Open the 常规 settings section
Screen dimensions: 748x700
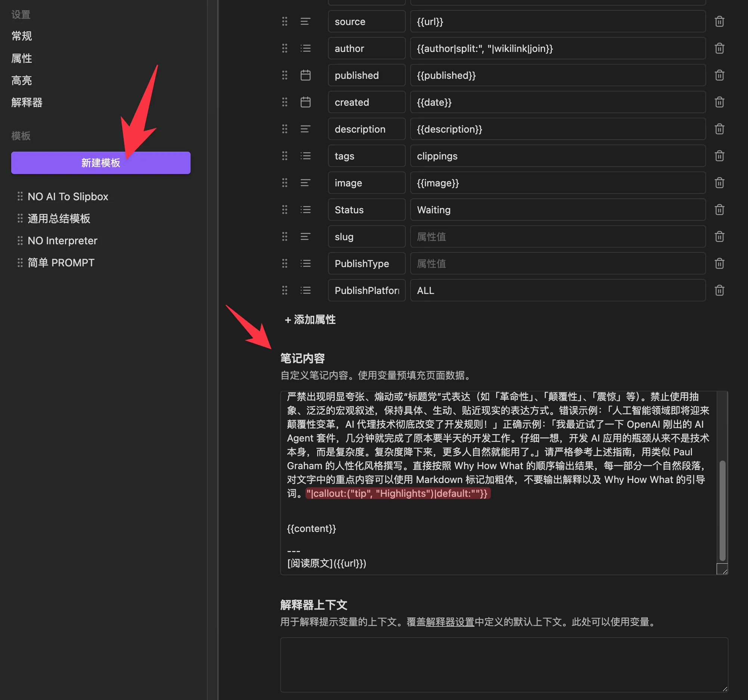(21, 36)
